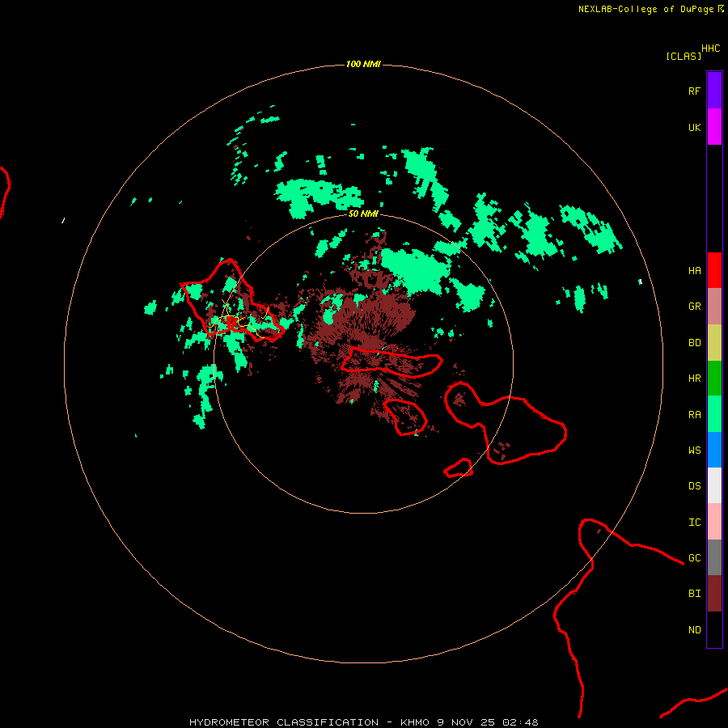Click the UK legend label
This screenshot has height=728, width=728.
click(x=694, y=127)
